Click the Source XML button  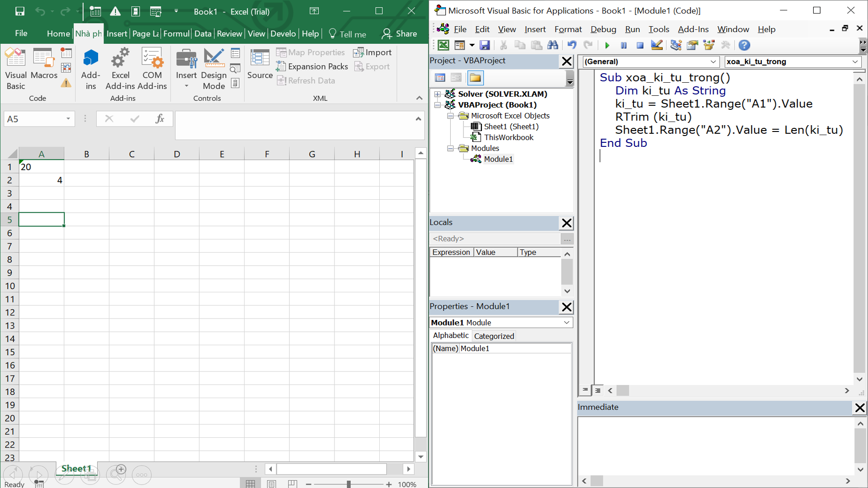(260, 64)
